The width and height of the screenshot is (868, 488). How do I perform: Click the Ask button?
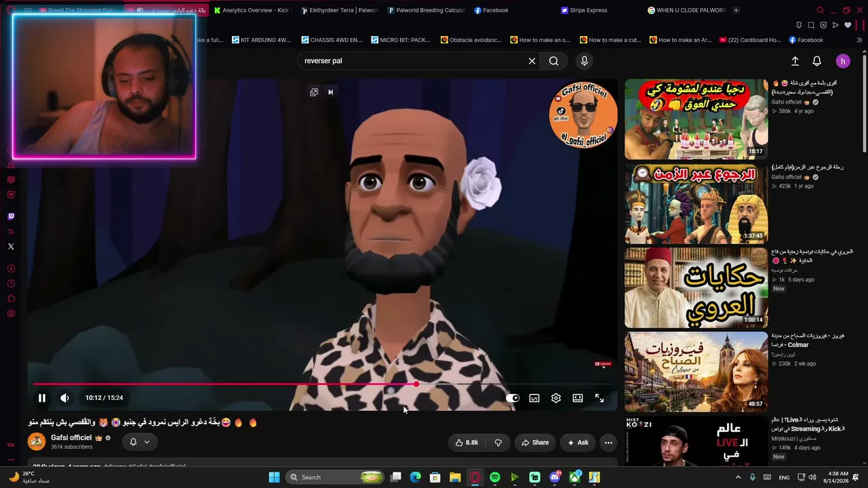coord(578,443)
